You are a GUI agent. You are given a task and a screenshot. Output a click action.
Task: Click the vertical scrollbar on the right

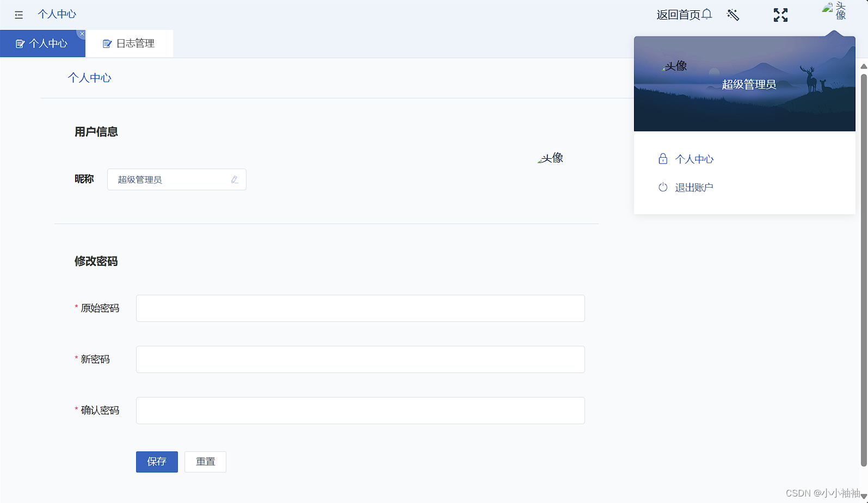point(864,270)
